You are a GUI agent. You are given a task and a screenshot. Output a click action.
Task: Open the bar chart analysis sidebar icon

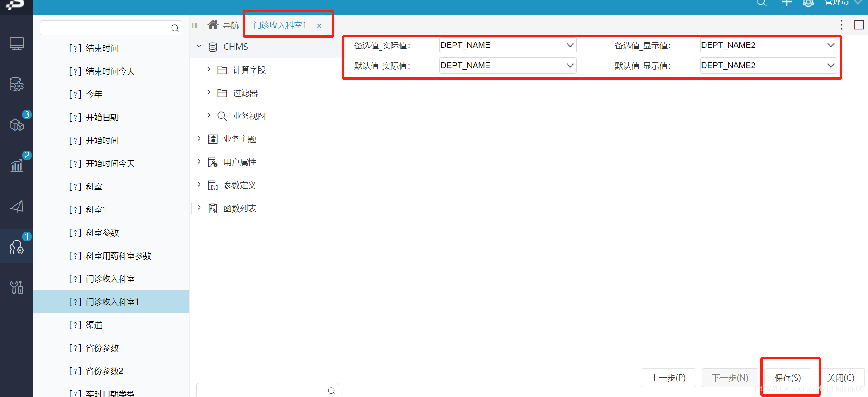click(x=17, y=165)
